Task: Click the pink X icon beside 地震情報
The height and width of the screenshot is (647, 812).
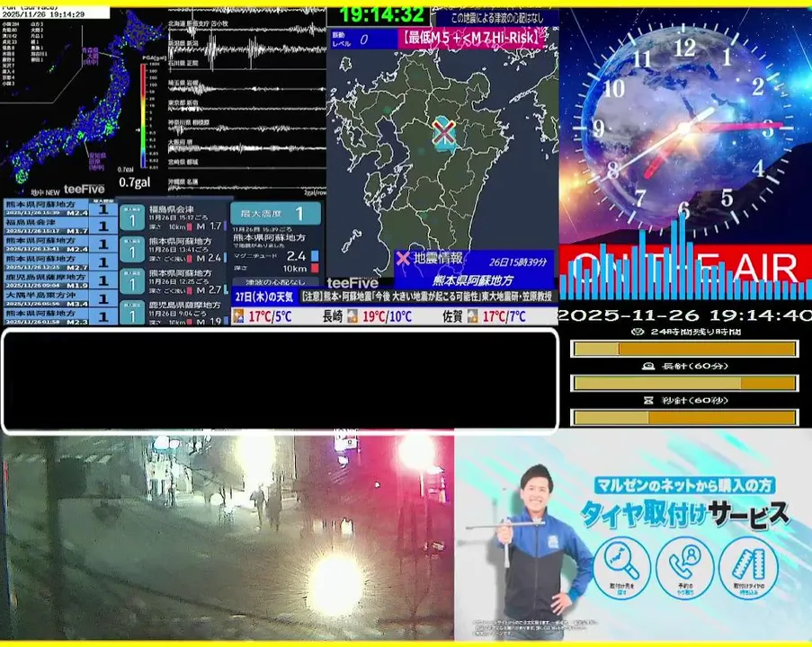Action: click(403, 258)
